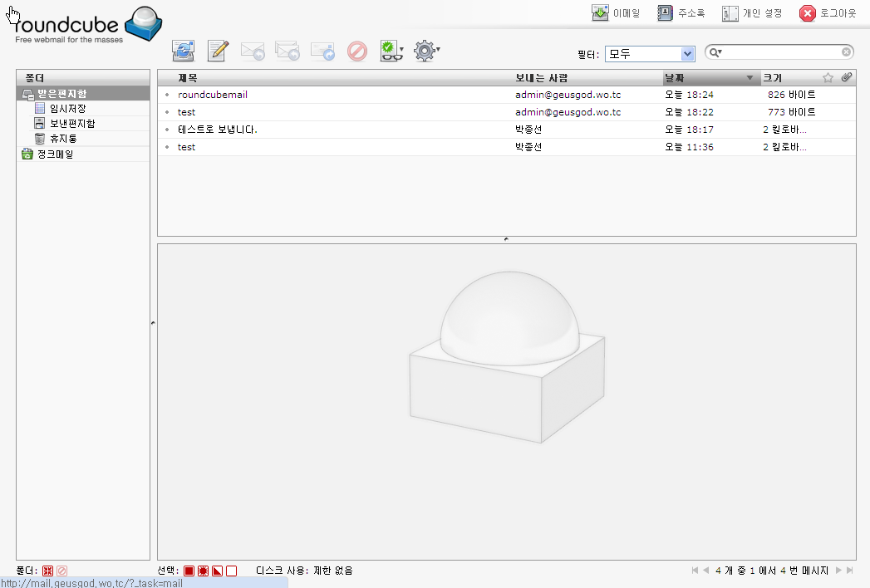The height and width of the screenshot is (588, 870).
Task: Select unread messages with the starred 선택 icon
Action: click(x=203, y=571)
